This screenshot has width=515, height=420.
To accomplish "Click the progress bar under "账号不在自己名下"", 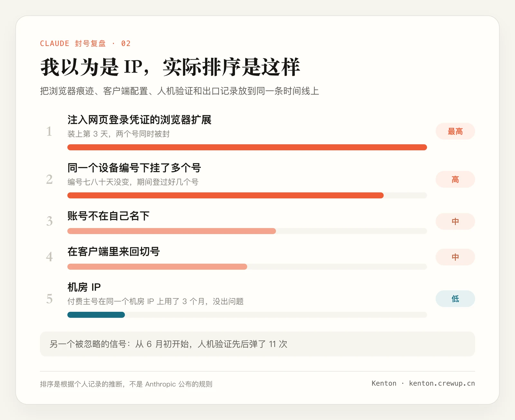I will (x=247, y=231).
